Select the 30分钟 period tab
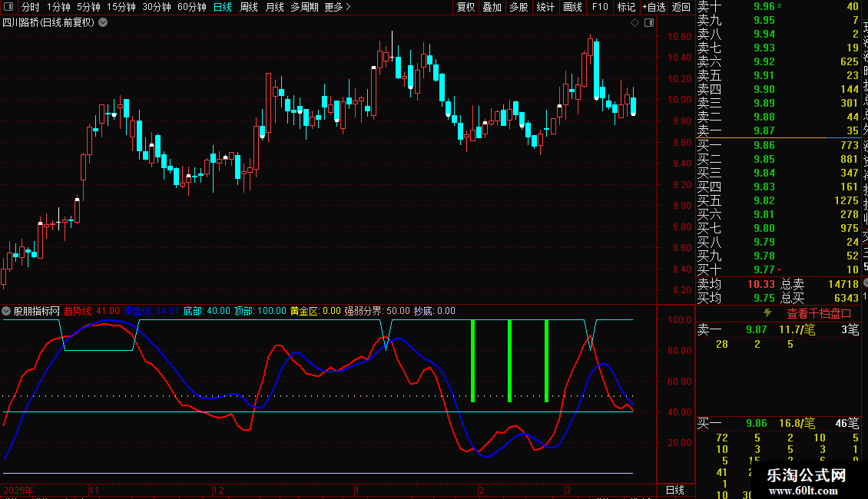The width and height of the screenshot is (868, 499). [x=156, y=7]
